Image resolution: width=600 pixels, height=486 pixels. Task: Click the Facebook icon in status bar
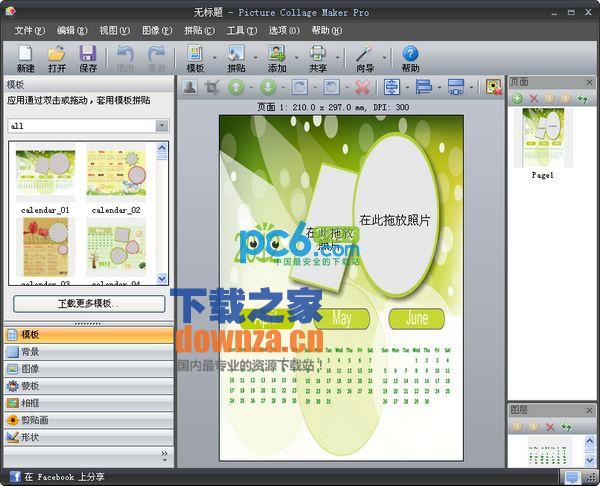pyautogui.click(x=15, y=477)
